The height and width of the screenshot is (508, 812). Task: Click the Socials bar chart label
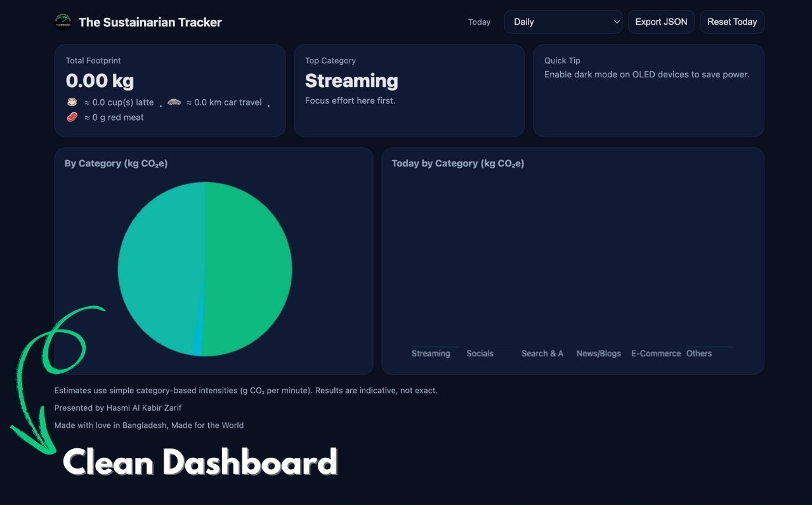pos(480,354)
